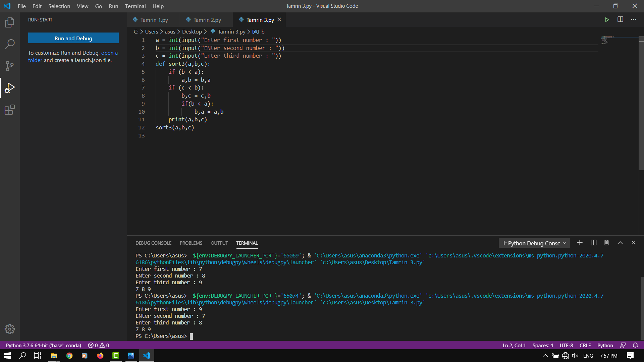Select language mode Python in status bar
This screenshot has width=644, height=362.
tap(605, 345)
